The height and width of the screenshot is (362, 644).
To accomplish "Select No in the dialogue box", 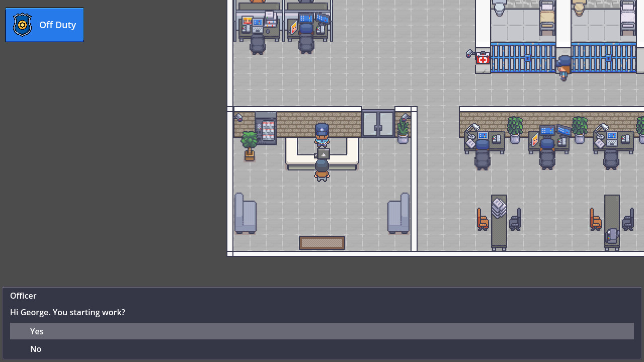I will (35, 348).
